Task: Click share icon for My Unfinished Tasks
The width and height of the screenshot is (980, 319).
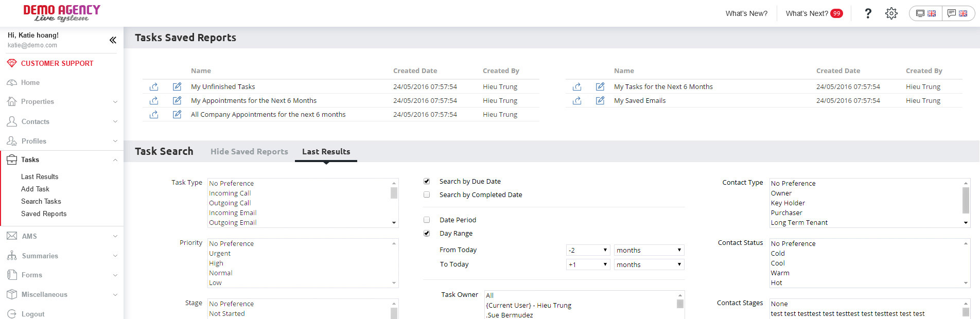Action: point(154,86)
